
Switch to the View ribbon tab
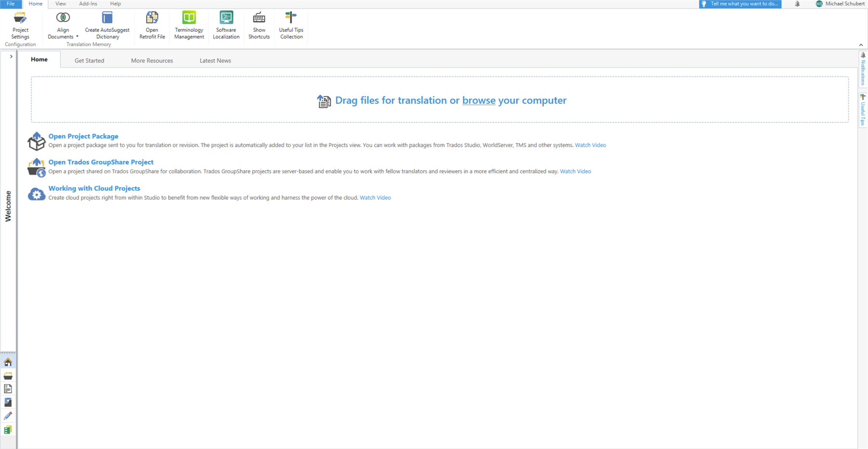click(60, 4)
